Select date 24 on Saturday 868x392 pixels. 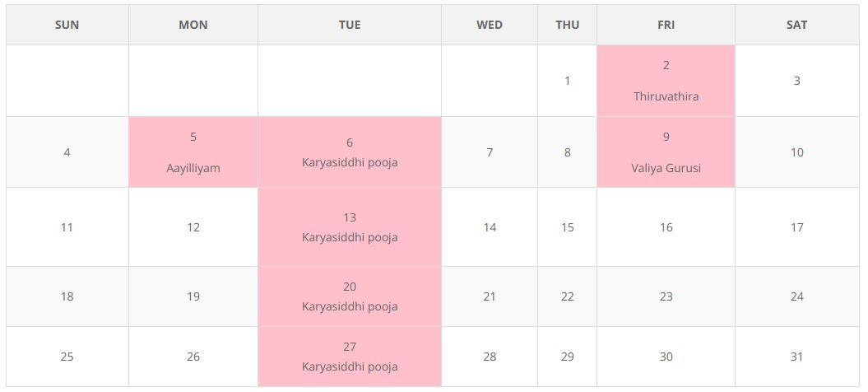796,296
